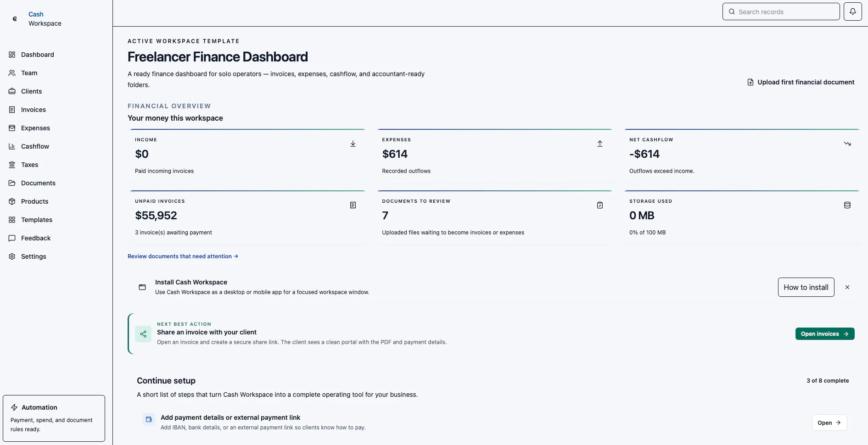The width and height of the screenshot is (868, 445).
Task: Dismiss the Install Cash Workspace banner
Action: (847, 287)
